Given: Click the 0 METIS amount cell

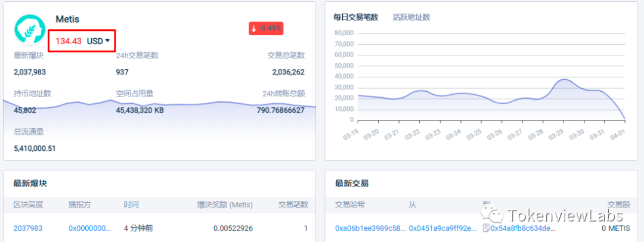Looking at the screenshot, I should coord(615,228).
